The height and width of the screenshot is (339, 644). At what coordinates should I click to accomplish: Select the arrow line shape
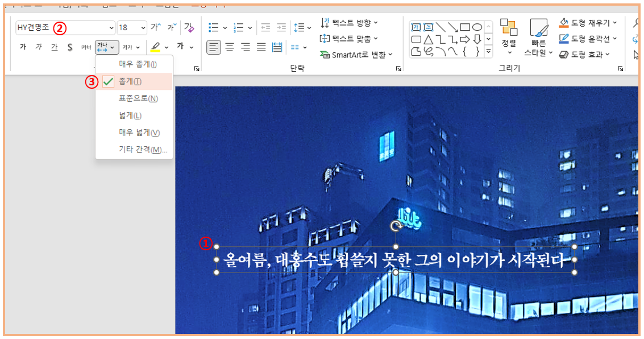point(453,27)
